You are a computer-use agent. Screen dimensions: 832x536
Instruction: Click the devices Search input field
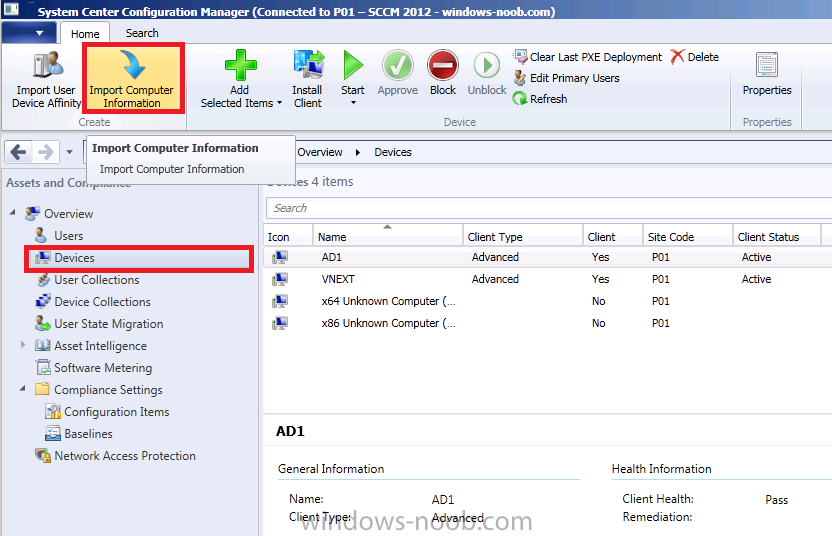click(x=549, y=208)
